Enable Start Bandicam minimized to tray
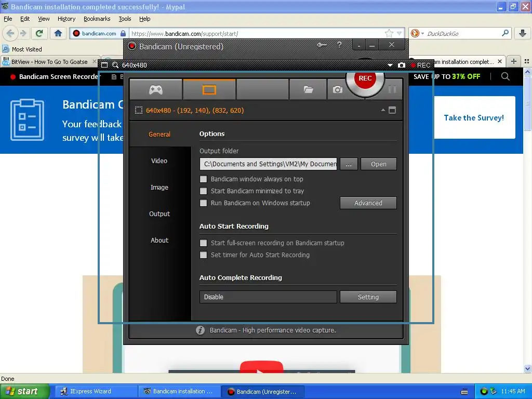The width and height of the screenshot is (532, 399). [203, 191]
